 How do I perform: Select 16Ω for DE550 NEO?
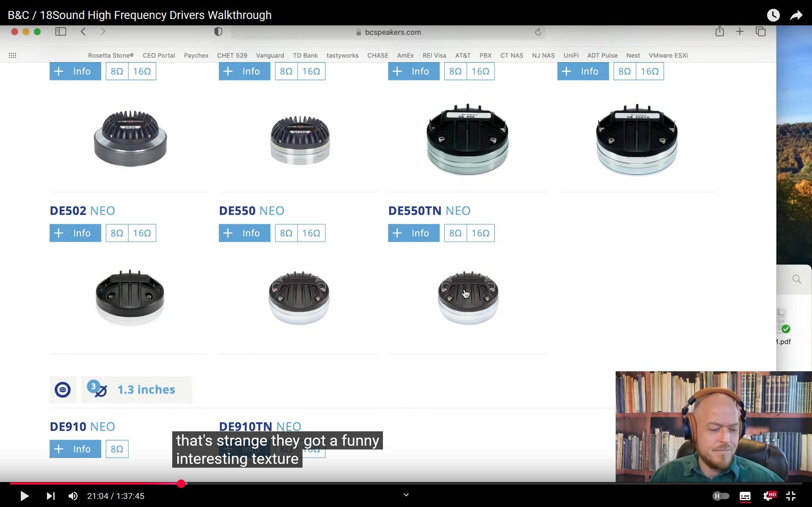tap(311, 233)
